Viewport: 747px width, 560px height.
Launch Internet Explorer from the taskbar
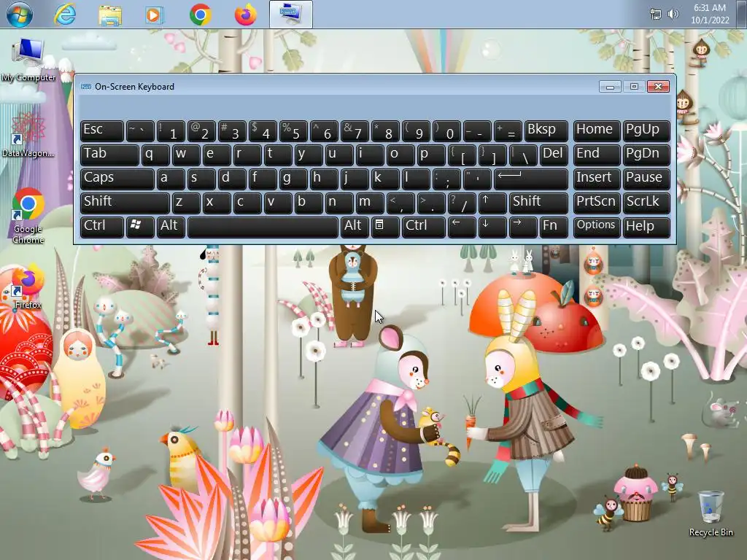[x=65, y=15]
